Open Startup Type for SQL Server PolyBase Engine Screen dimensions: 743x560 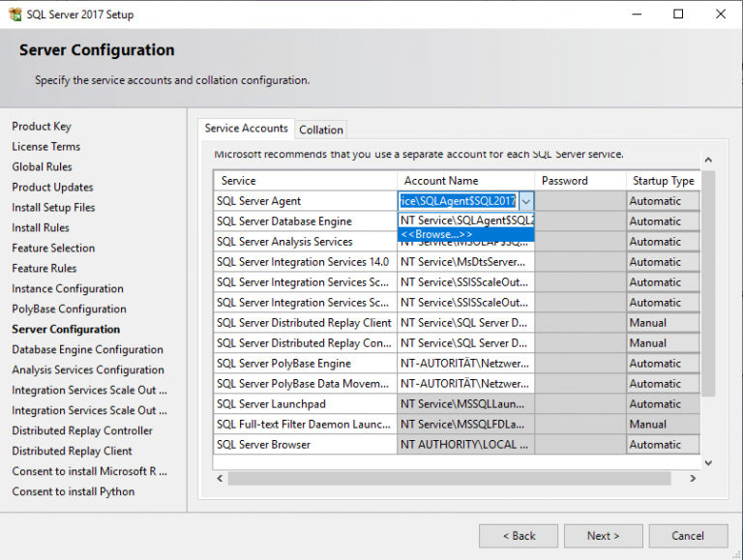tap(663, 364)
